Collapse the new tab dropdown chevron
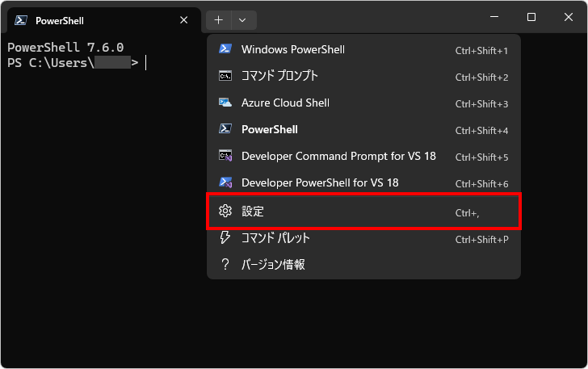 pos(244,20)
